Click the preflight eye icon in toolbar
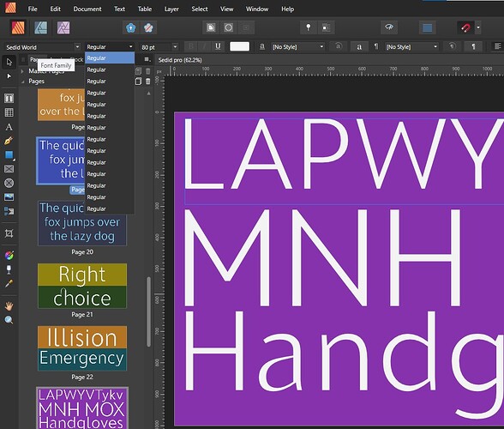 [389, 27]
